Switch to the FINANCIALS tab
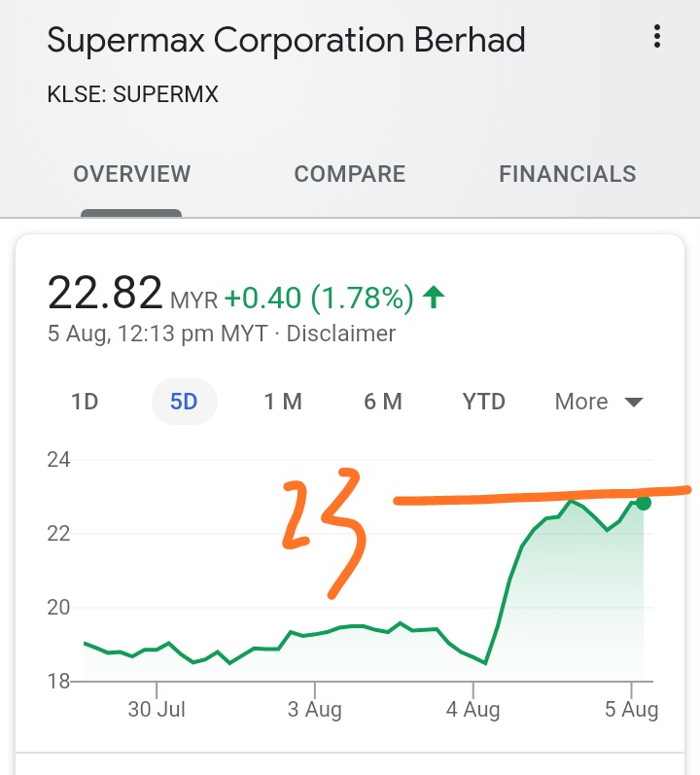This screenshot has height=775, width=700. (568, 174)
